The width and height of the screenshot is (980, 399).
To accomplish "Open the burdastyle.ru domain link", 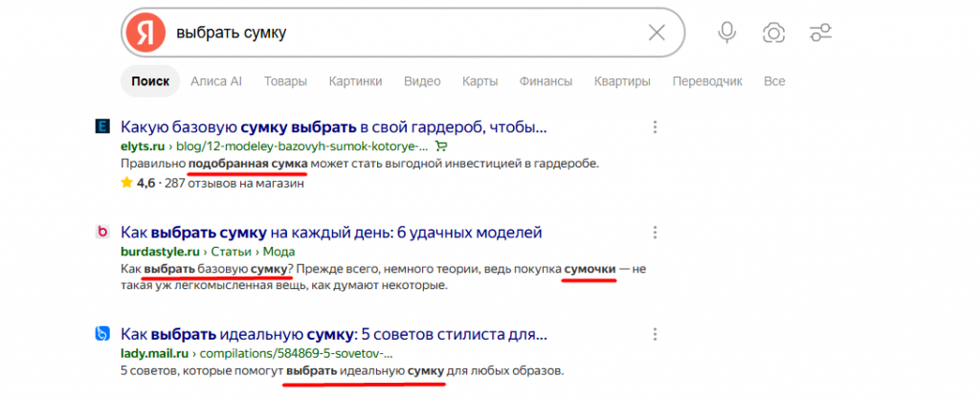I will [x=160, y=252].
